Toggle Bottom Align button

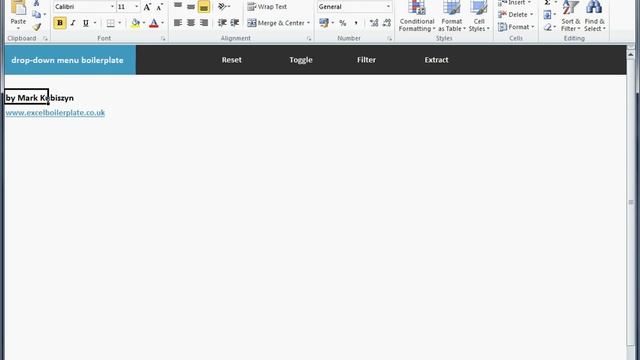[x=204, y=7]
